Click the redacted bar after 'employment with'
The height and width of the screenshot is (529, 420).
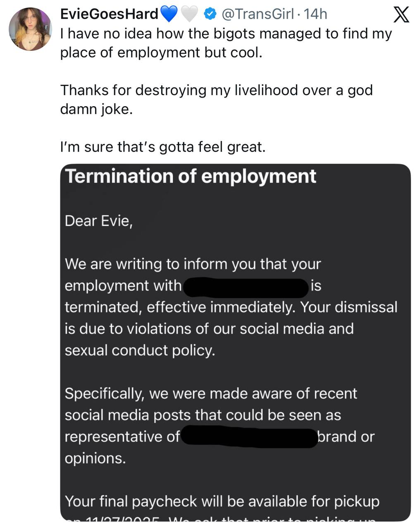coord(246,287)
